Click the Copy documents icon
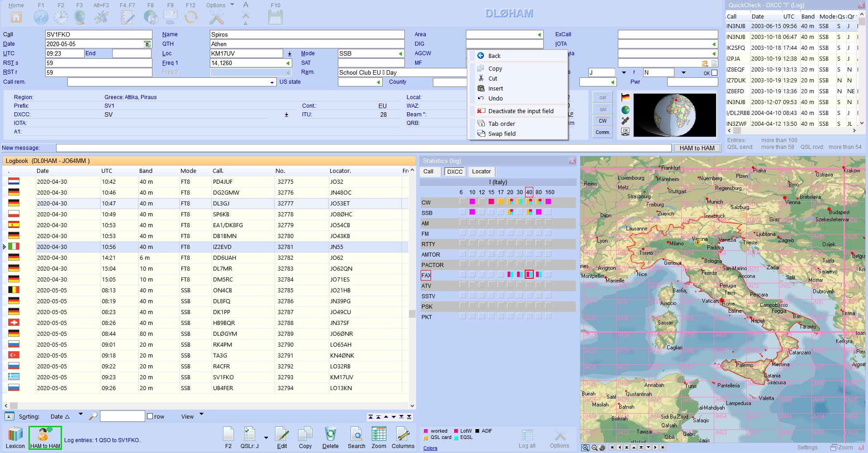The image size is (868, 453). (x=305, y=434)
